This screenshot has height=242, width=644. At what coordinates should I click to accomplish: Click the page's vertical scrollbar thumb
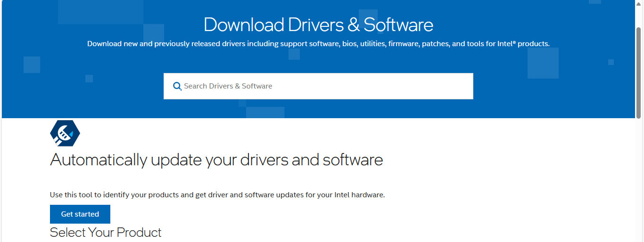pos(639,73)
